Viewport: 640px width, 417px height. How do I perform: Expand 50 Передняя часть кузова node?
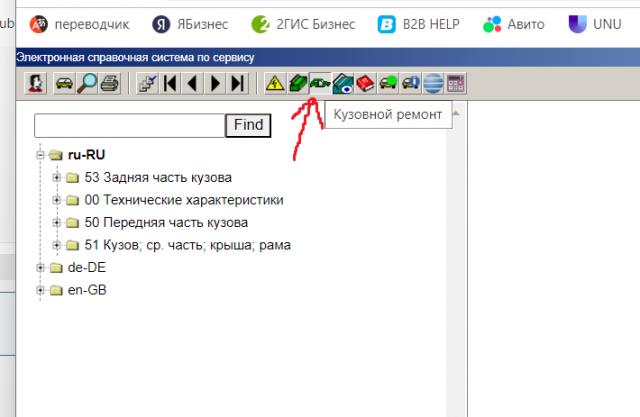tap(57, 222)
